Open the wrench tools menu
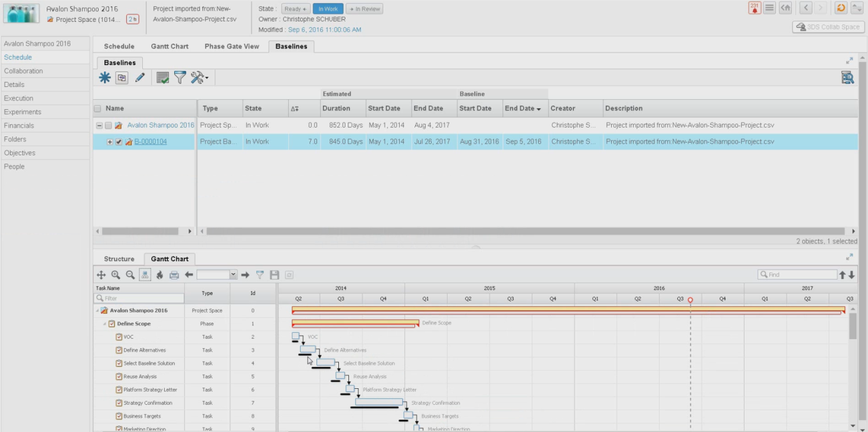 pos(199,77)
